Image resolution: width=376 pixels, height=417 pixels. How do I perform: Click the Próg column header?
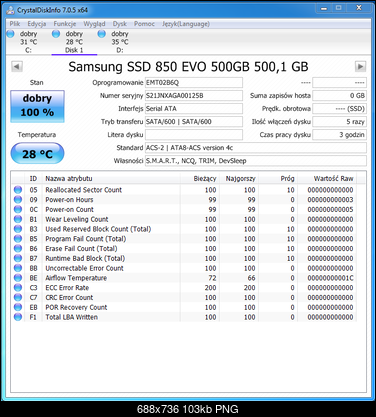click(278, 179)
